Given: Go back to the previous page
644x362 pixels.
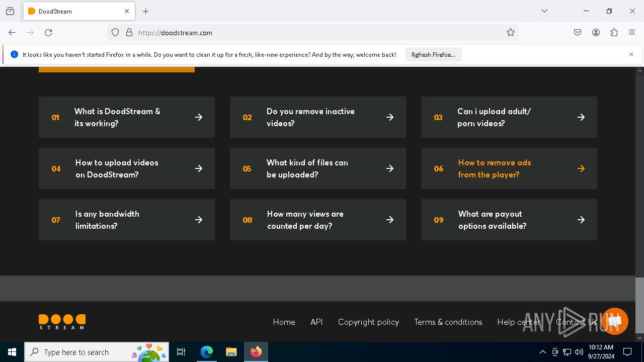Looking at the screenshot, I should click(12, 33).
